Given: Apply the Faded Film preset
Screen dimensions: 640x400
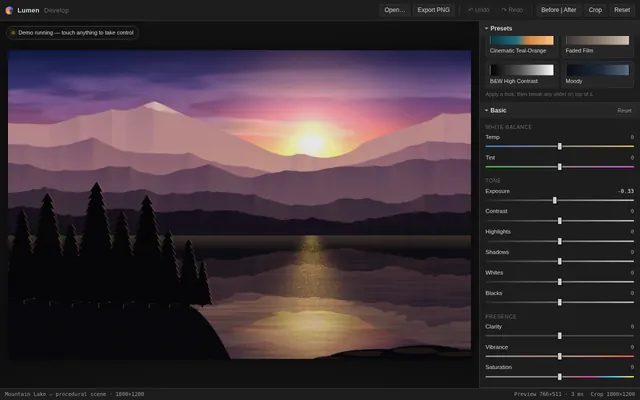Looking at the screenshot, I should point(597,45).
